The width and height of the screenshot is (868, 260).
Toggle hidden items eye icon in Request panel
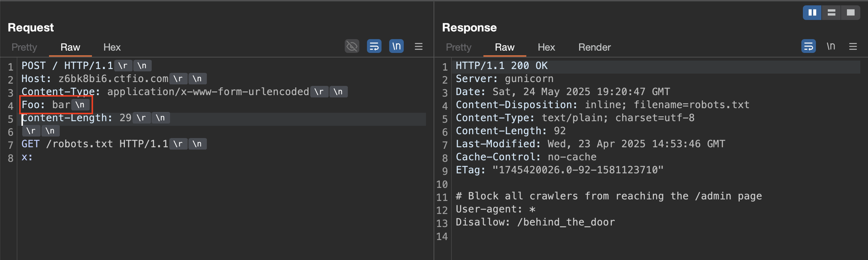(x=352, y=46)
